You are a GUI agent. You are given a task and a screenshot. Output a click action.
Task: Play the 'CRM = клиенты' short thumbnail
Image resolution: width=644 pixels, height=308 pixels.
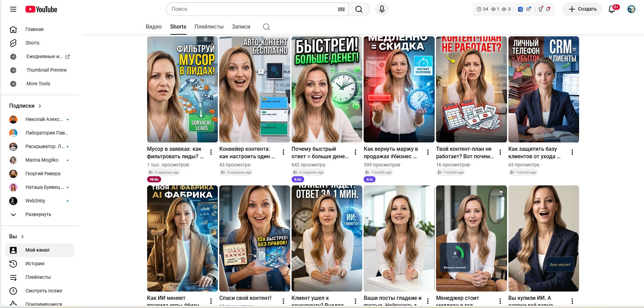click(x=544, y=89)
